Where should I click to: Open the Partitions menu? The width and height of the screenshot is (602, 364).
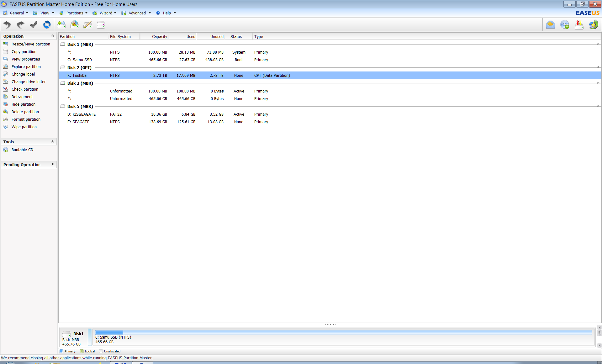point(75,13)
